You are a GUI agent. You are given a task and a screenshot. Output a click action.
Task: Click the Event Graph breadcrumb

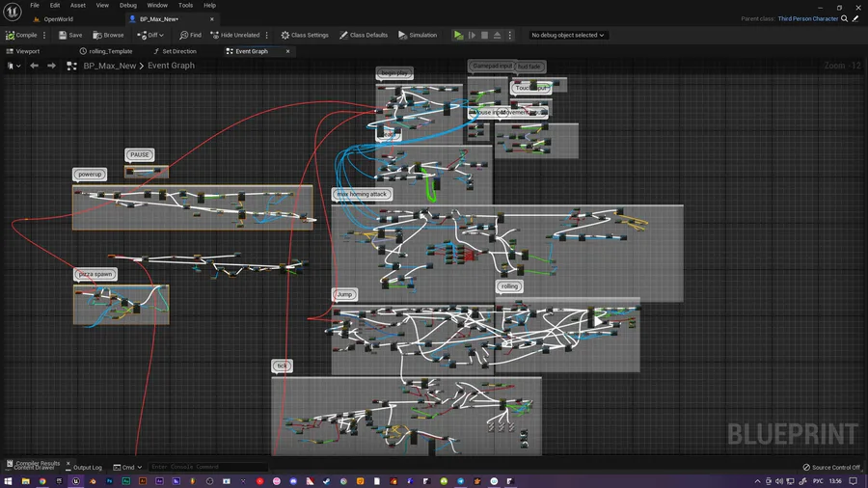[x=171, y=66]
